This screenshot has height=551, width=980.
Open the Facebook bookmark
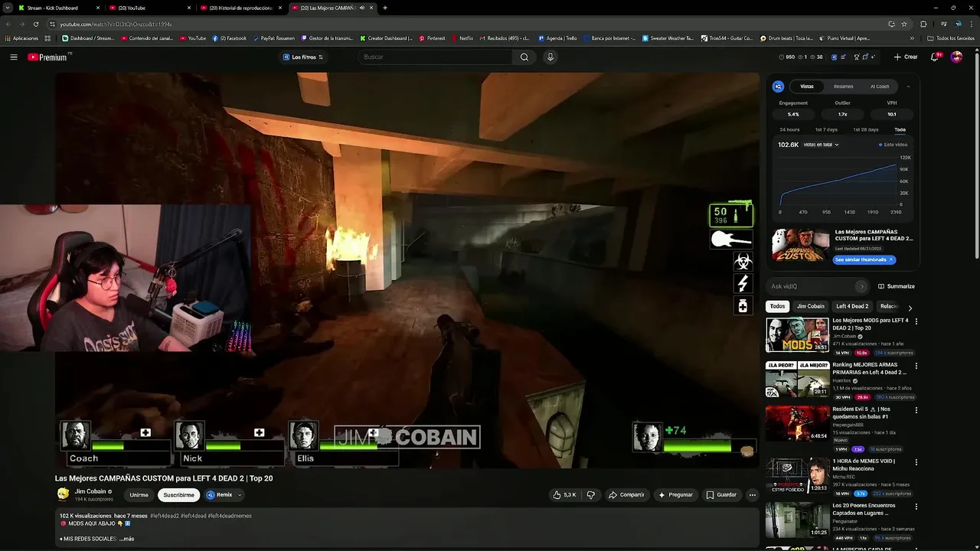coord(230,38)
